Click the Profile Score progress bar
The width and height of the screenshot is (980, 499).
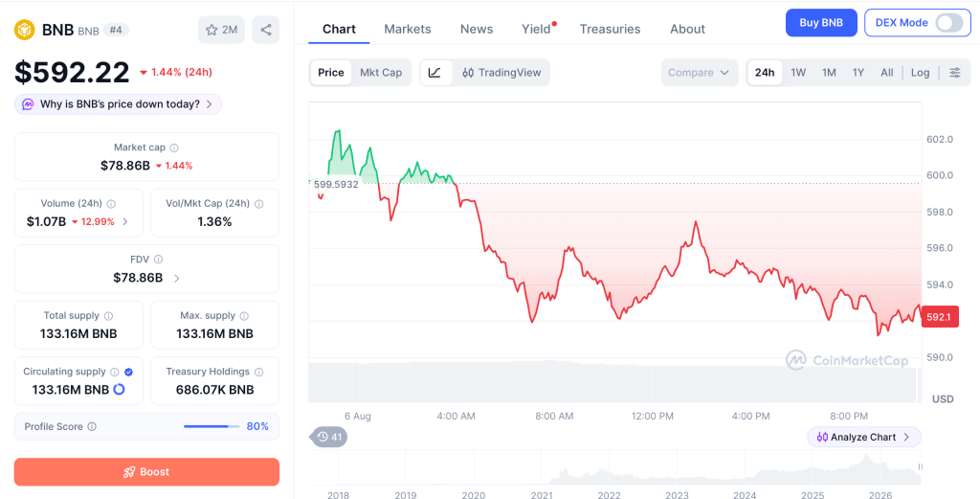tap(212, 426)
